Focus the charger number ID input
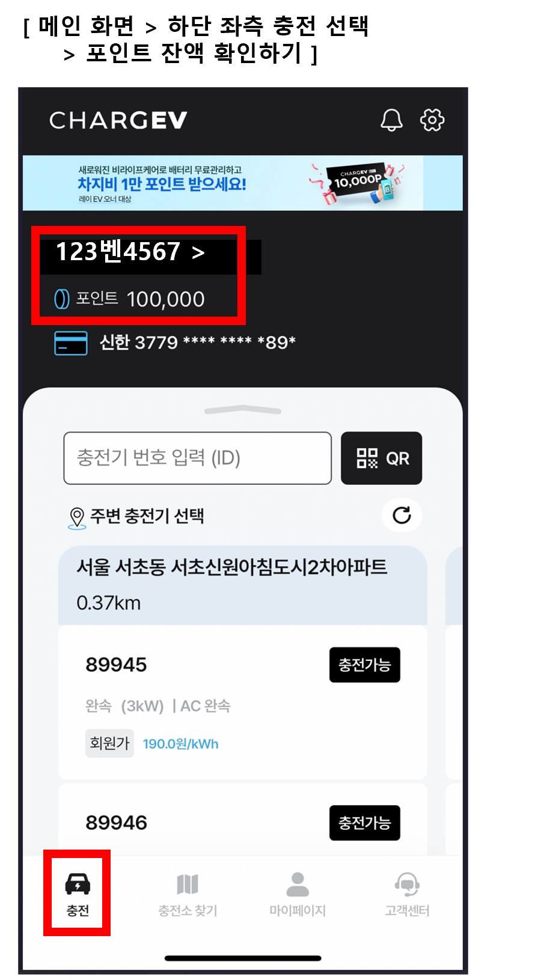This screenshot has width=559, height=980. 198,458
